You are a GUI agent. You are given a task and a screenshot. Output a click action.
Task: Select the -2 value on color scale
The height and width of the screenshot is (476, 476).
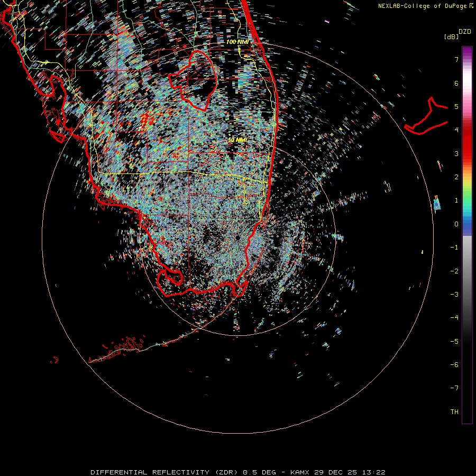pos(454,271)
